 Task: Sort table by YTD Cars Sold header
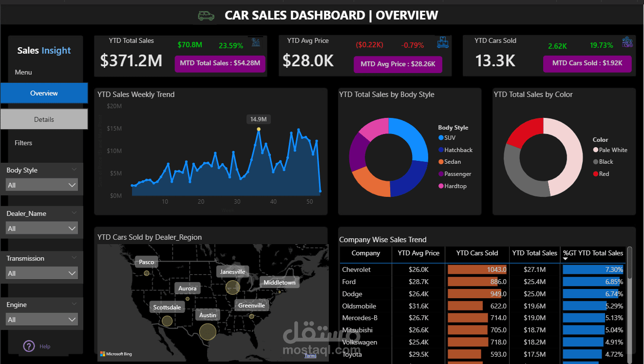coord(477,253)
